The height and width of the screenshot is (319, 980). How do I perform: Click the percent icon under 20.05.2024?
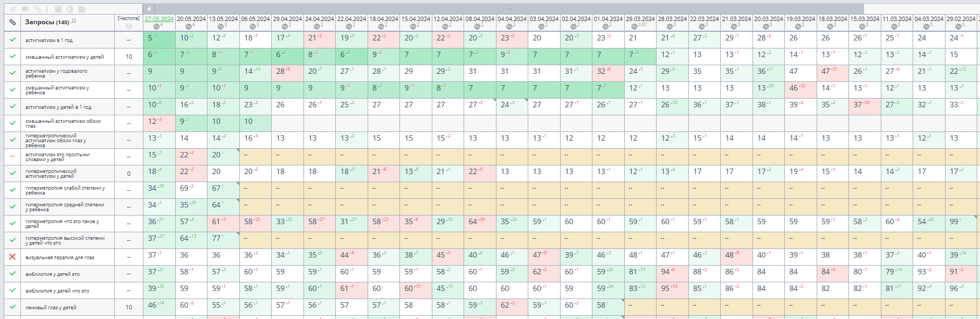pos(189,26)
